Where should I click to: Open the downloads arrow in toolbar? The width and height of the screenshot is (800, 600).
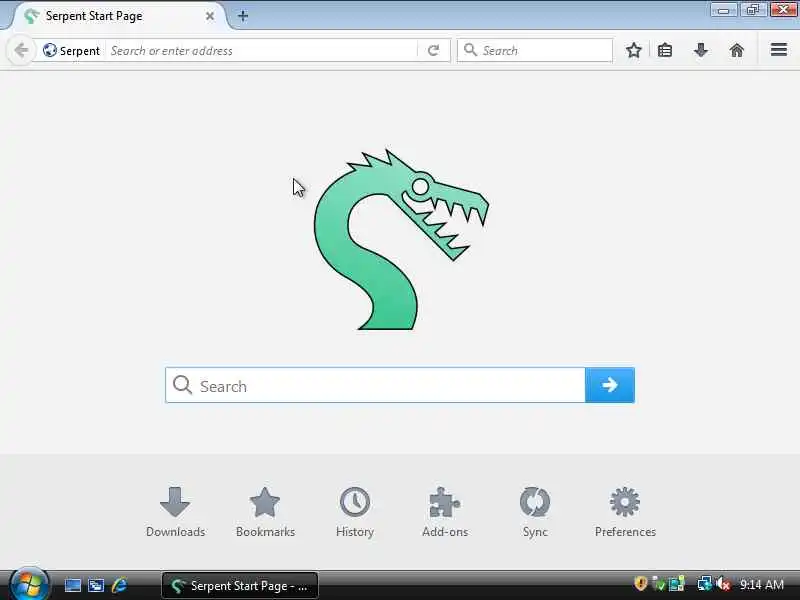pyautogui.click(x=701, y=51)
